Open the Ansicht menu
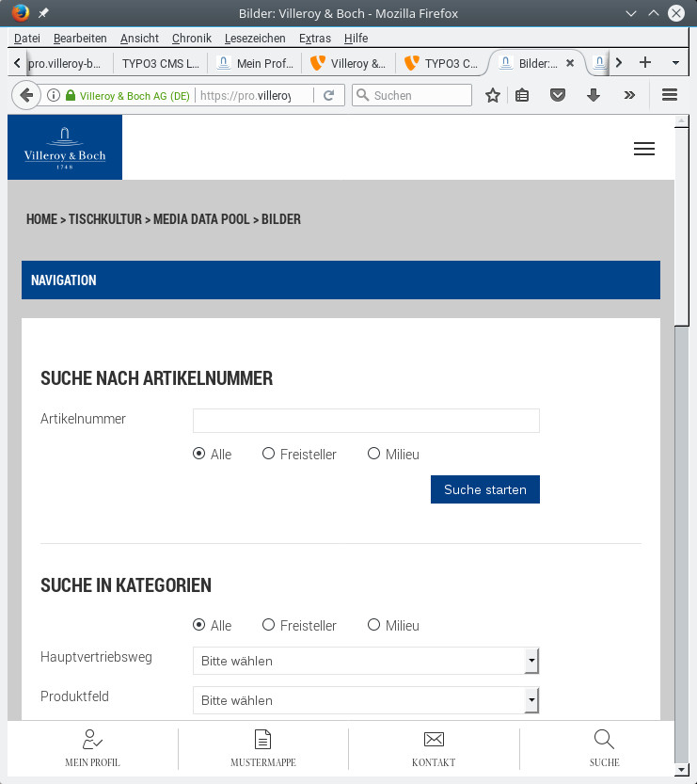The image size is (697, 784). tap(139, 38)
